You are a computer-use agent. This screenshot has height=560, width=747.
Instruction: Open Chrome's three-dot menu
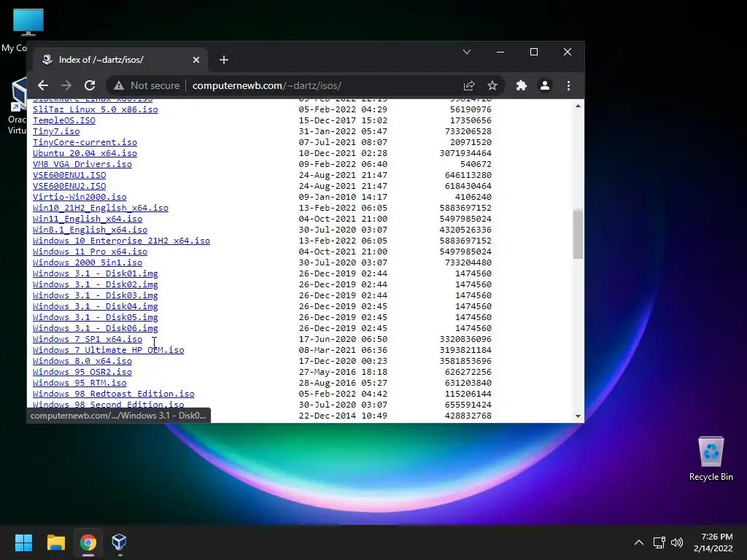pyautogui.click(x=568, y=86)
